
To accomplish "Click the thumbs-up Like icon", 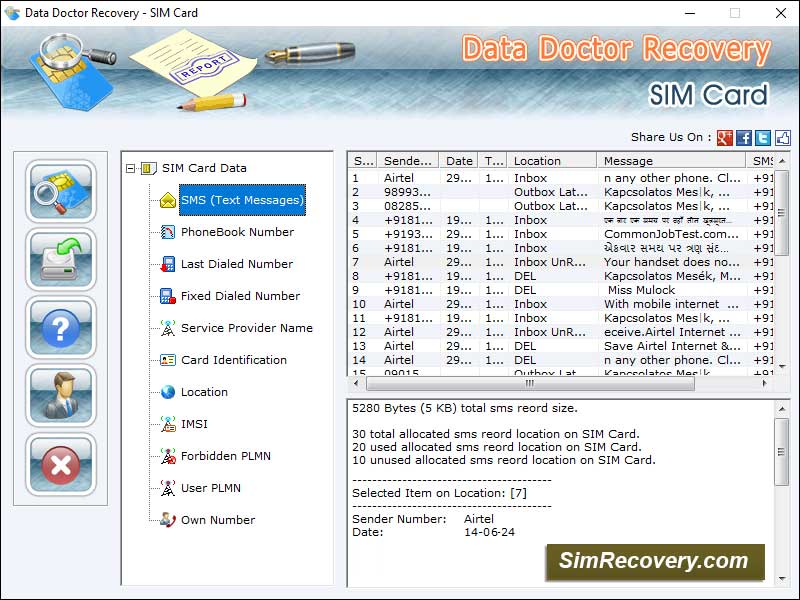I will click(783, 137).
